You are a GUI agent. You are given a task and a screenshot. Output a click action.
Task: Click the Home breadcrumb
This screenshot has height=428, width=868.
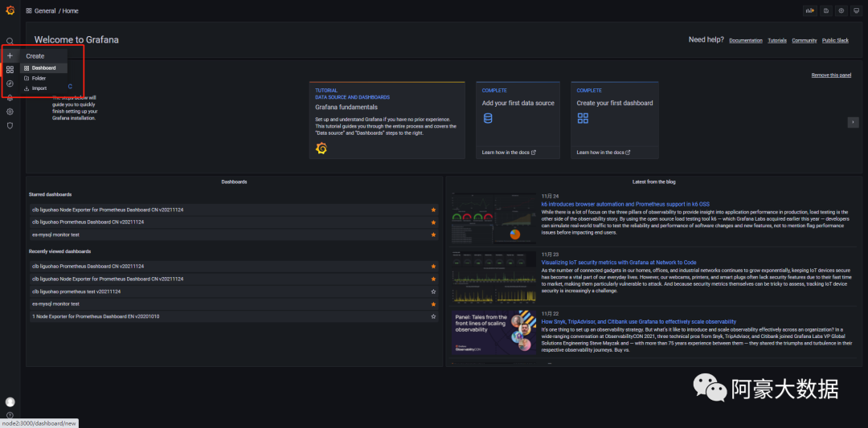(70, 10)
